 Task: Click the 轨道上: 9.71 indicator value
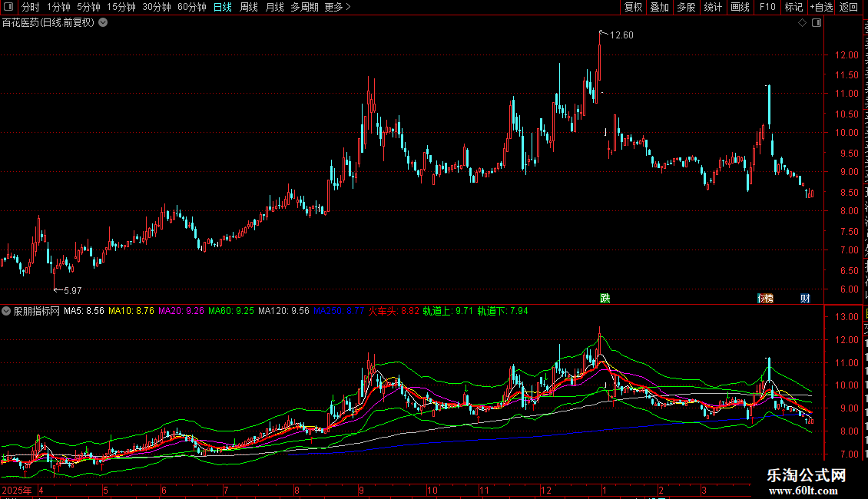[x=448, y=311]
